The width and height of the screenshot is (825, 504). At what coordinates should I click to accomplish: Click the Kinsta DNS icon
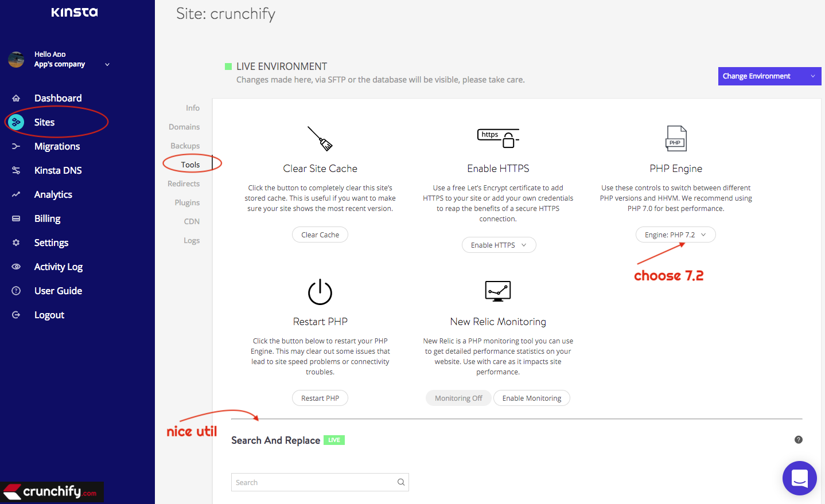pyautogui.click(x=16, y=170)
